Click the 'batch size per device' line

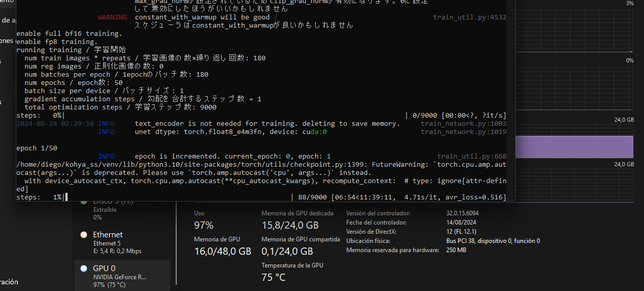pos(104,91)
